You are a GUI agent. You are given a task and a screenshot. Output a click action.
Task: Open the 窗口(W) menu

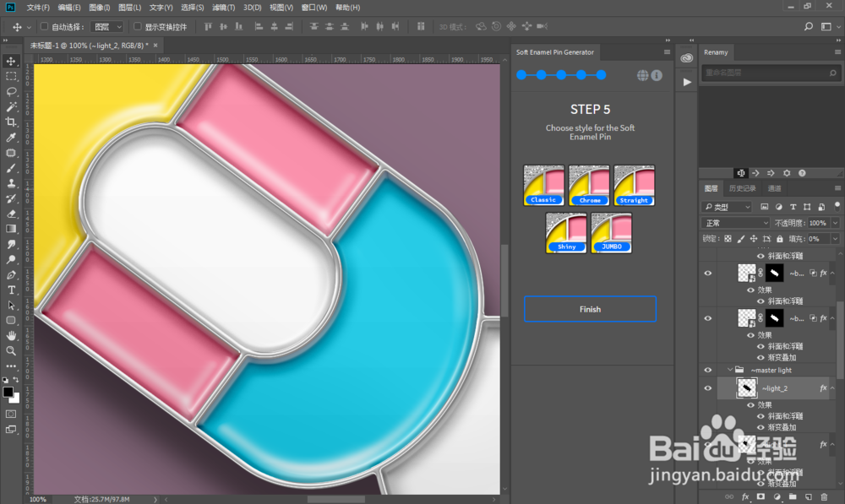pyautogui.click(x=314, y=8)
